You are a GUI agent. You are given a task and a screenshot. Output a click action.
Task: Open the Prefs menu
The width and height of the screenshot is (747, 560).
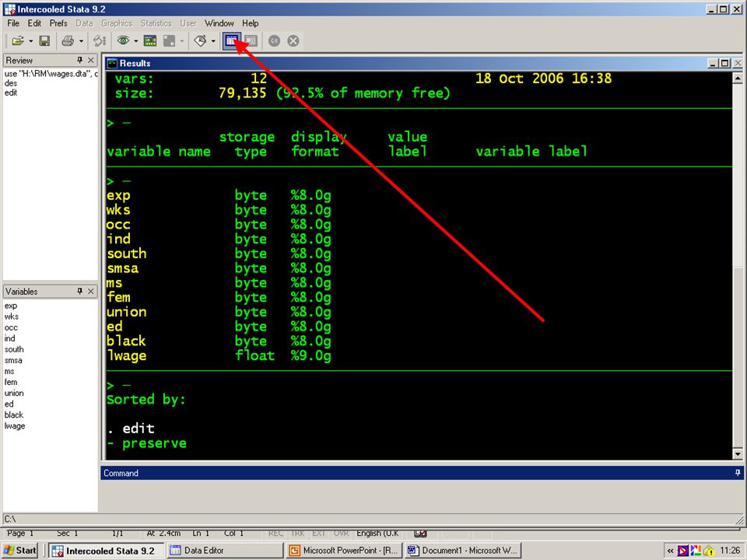(58, 23)
